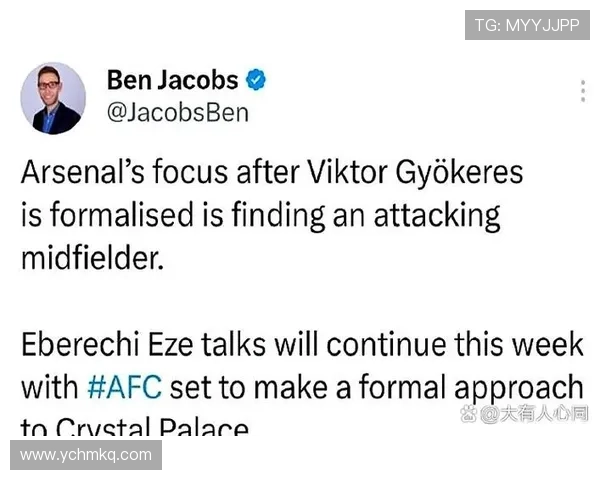Open the Ben Jacobs display name

(x=172, y=80)
